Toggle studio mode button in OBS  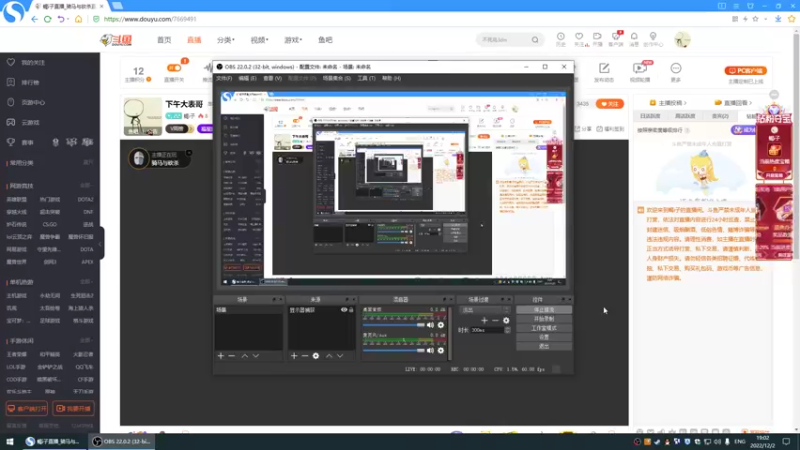pos(544,328)
